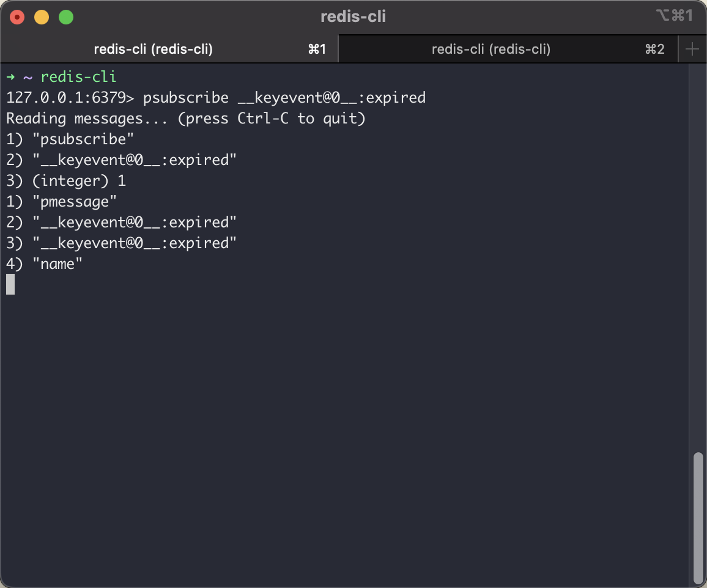Click the green redis-cli command at the shell prompt

coord(78,77)
